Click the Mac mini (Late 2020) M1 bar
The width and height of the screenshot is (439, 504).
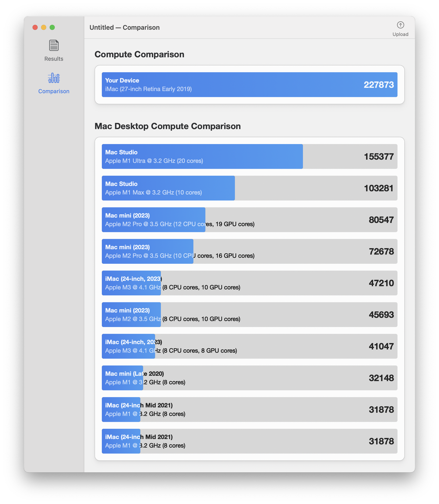122,378
